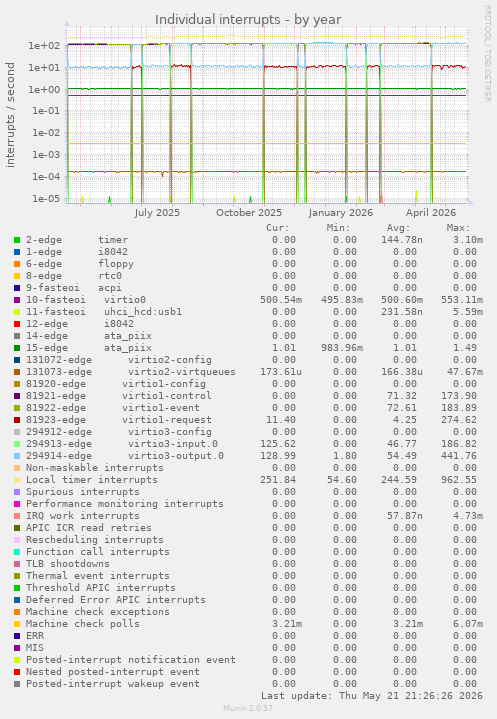
Task: Click the chart title Individual interrupts - by year
Action: tap(248, 20)
